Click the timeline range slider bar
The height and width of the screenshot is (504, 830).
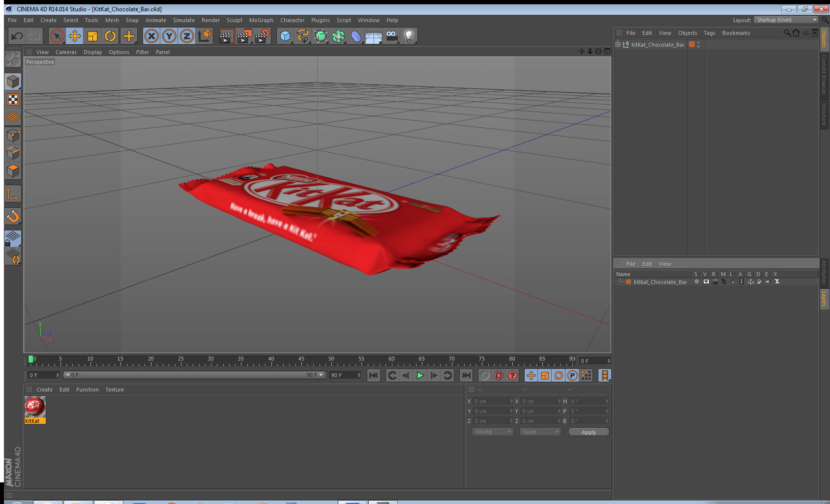pyautogui.click(x=194, y=375)
